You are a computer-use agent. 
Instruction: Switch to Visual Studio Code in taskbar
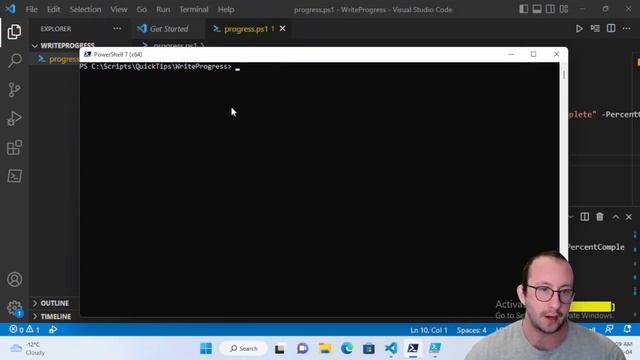coord(391,348)
